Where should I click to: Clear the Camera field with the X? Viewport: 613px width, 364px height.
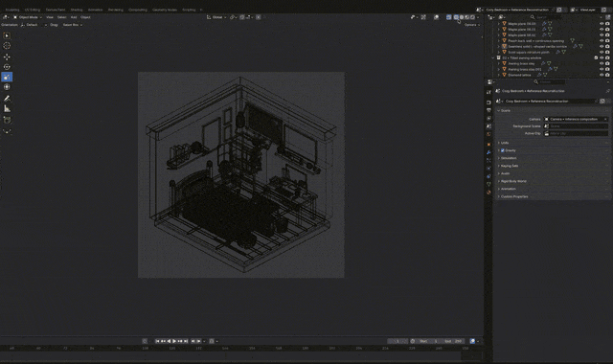click(x=605, y=119)
